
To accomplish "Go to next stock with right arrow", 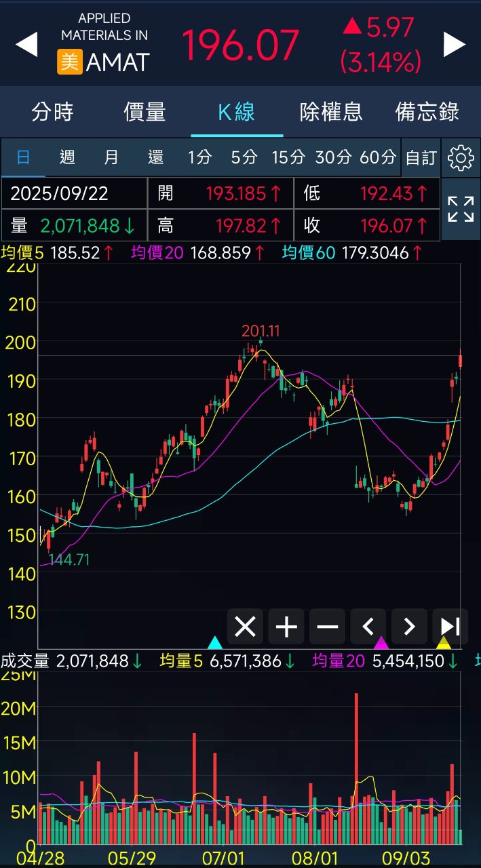I will coord(454,45).
